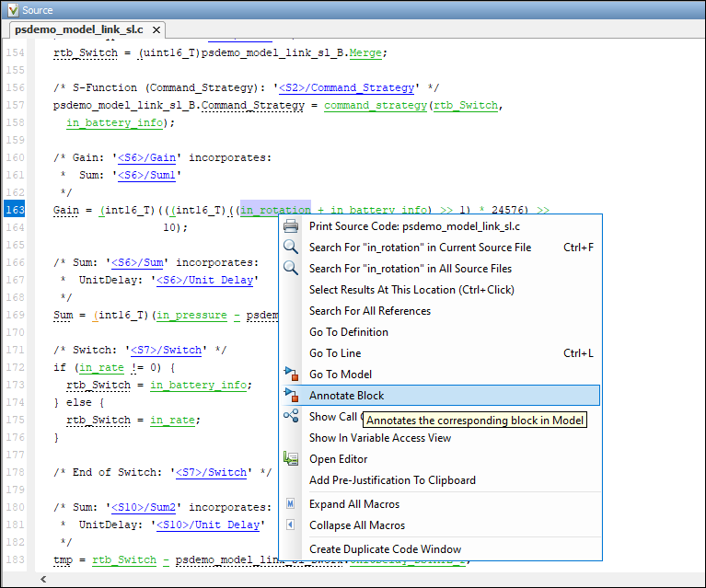This screenshot has height=588, width=706.
Task: Choose Go To Line menu entry
Action: [x=335, y=353]
